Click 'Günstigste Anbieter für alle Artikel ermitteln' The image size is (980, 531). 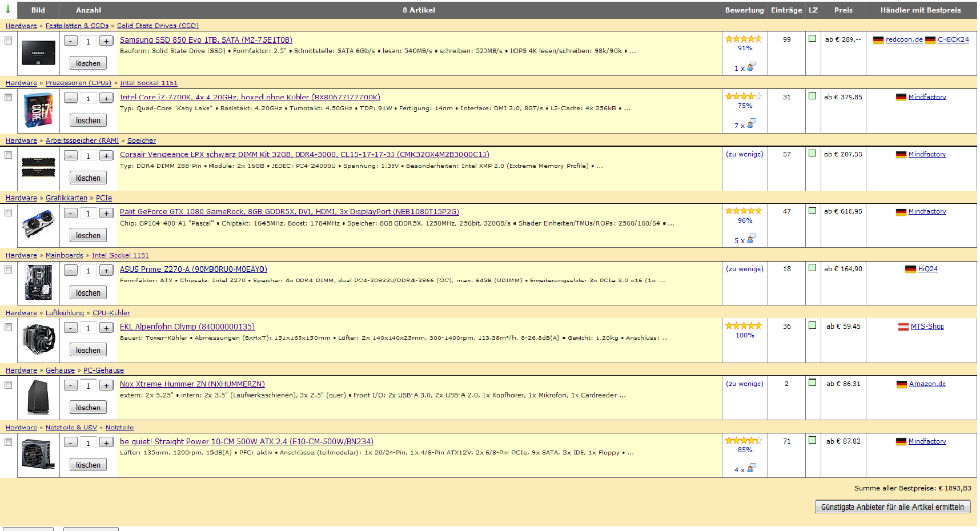click(893, 507)
